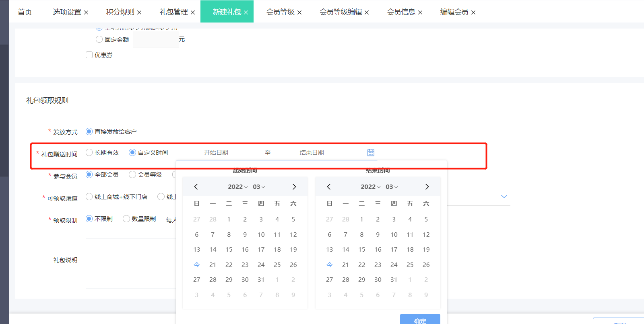The height and width of the screenshot is (324, 644).
Task: Close the 礼包管理 tab
Action: click(193, 12)
